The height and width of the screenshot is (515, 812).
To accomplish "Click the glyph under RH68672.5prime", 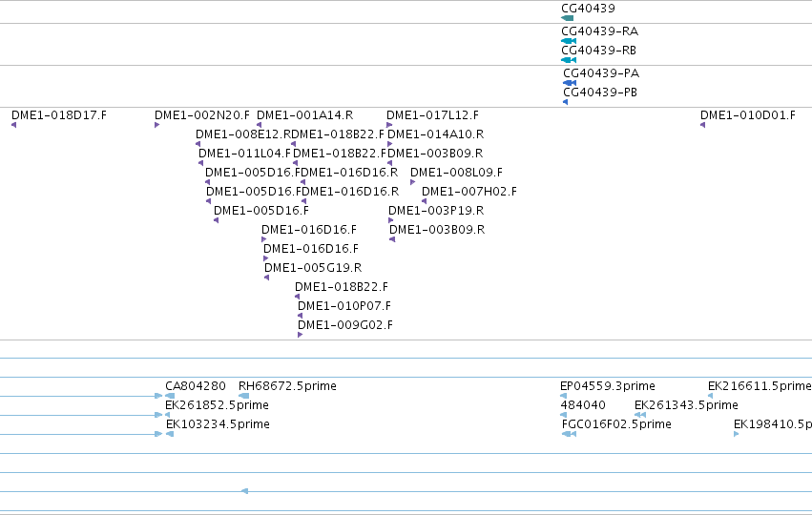I will tap(243, 396).
